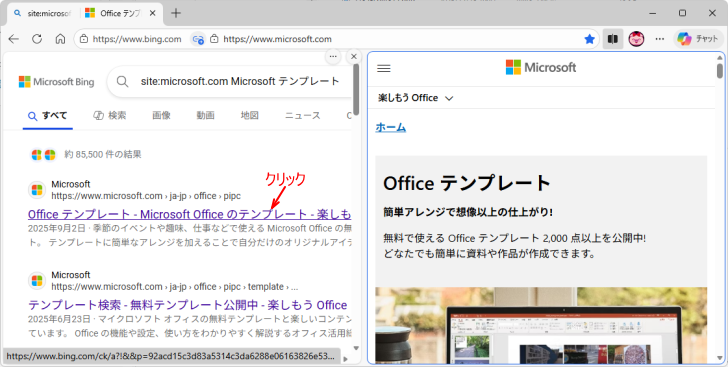Open テンプレート検索 search result link

pyautogui.click(x=188, y=305)
